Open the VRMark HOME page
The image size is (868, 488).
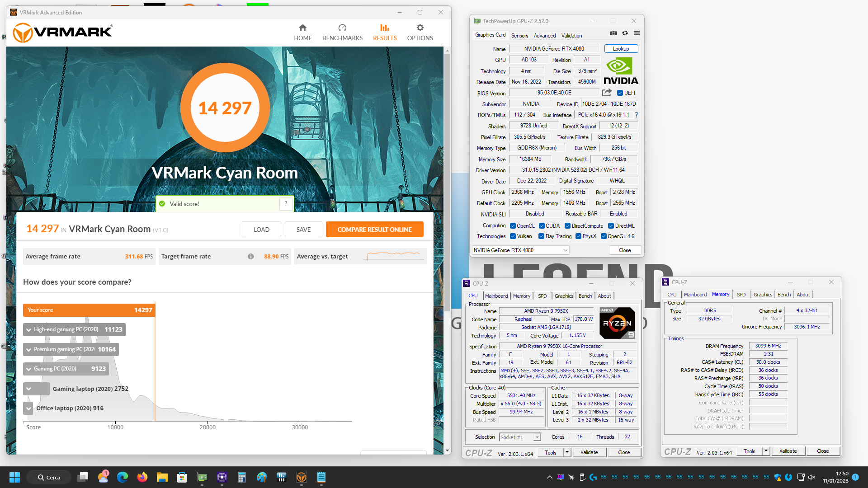tap(302, 33)
